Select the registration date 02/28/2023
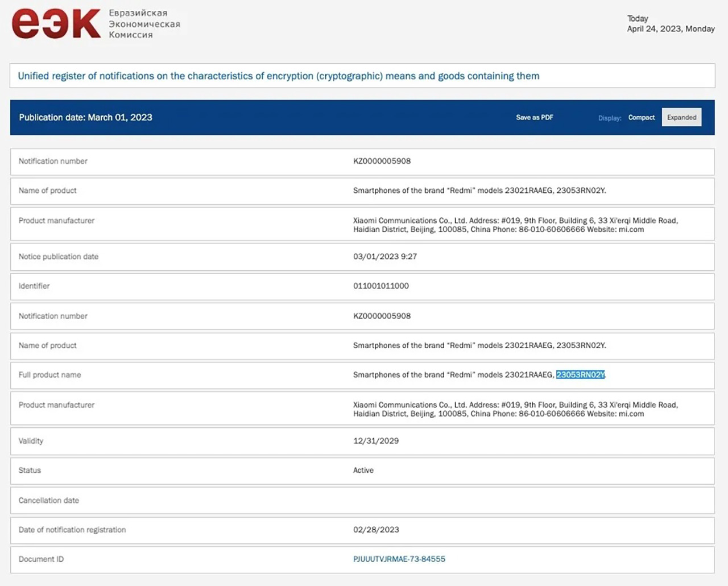This screenshot has height=586, width=728. point(376,530)
